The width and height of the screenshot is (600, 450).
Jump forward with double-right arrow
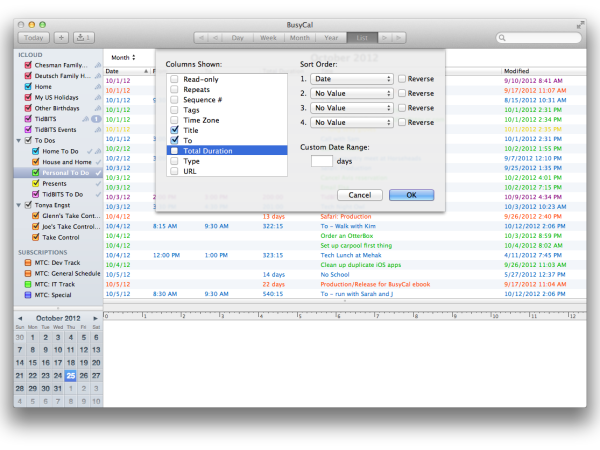click(x=399, y=38)
